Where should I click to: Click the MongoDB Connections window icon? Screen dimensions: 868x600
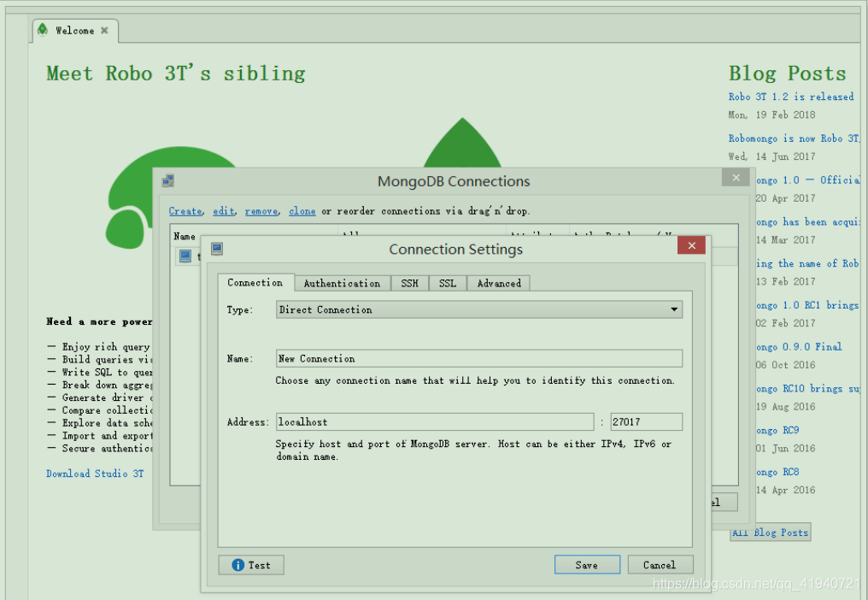point(168,180)
